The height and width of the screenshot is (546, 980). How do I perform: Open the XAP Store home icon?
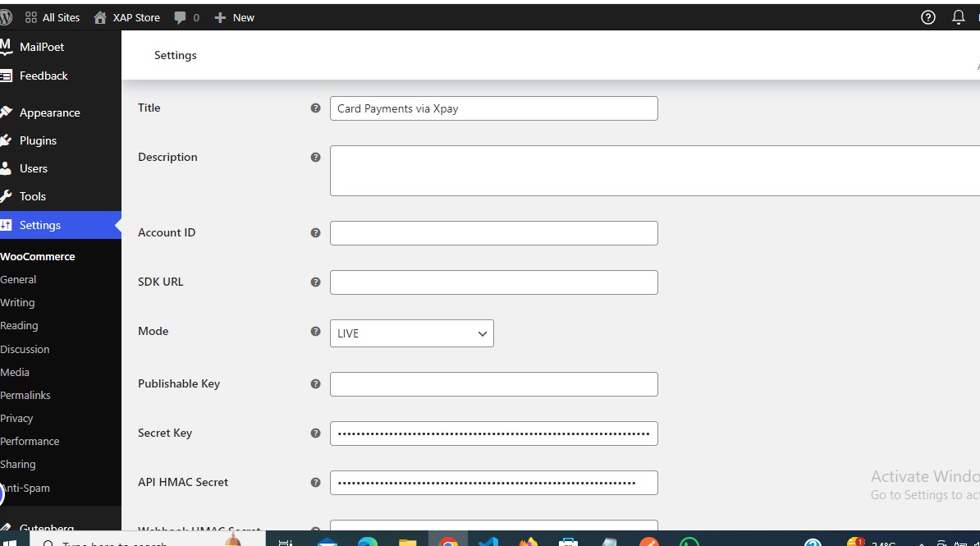pyautogui.click(x=100, y=17)
